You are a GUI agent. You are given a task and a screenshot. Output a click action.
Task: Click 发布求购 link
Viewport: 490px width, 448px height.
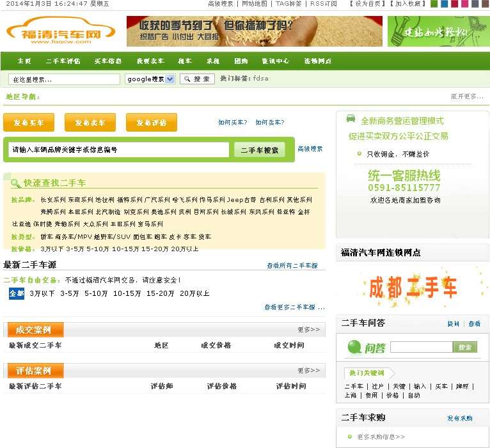[460, 419]
